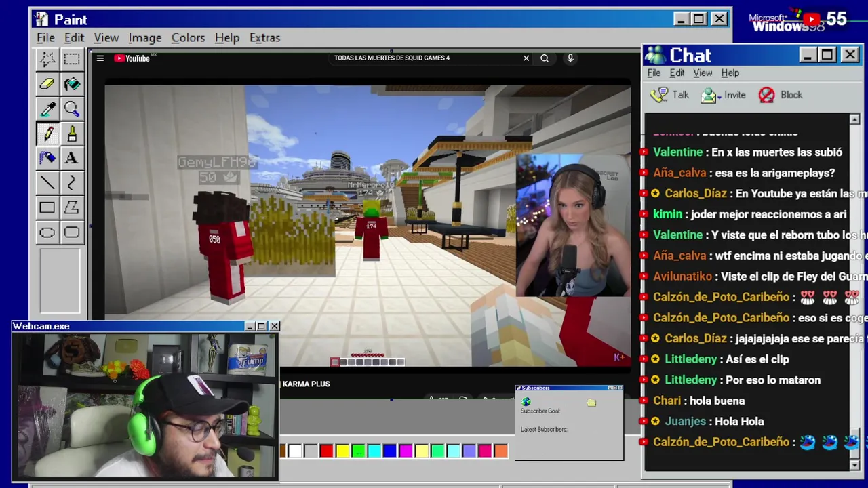Pick the orange color swatch

point(500,451)
